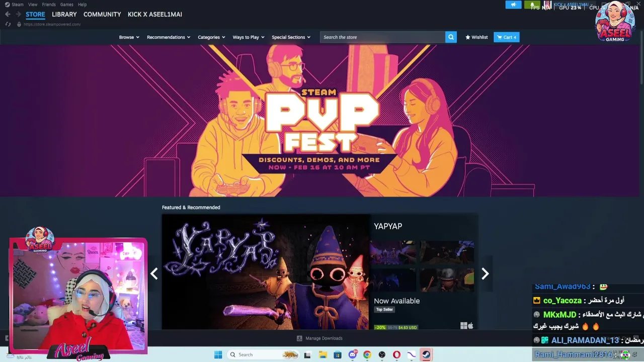Open File Explorer from the taskbar
The width and height of the screenshot is (644, 362).
tap(323, 354)
